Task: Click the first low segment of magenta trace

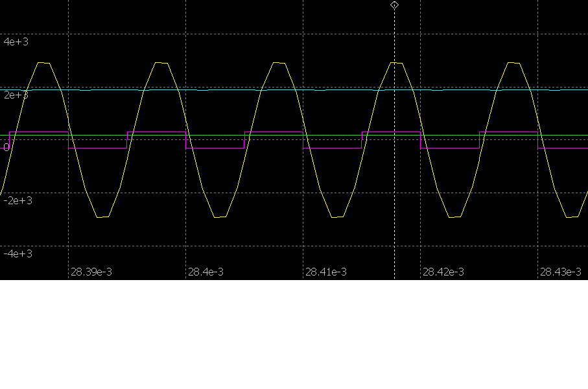Action: click(x=97, y=148)
